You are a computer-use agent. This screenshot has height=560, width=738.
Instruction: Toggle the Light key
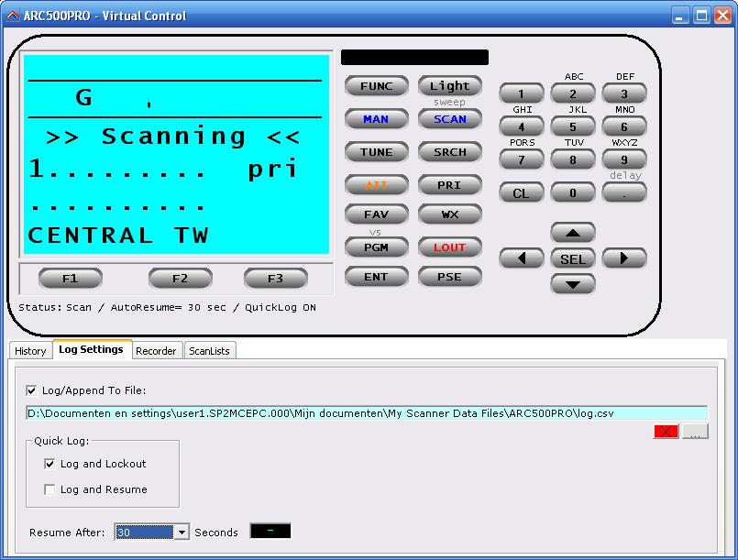tap(449, 85)
